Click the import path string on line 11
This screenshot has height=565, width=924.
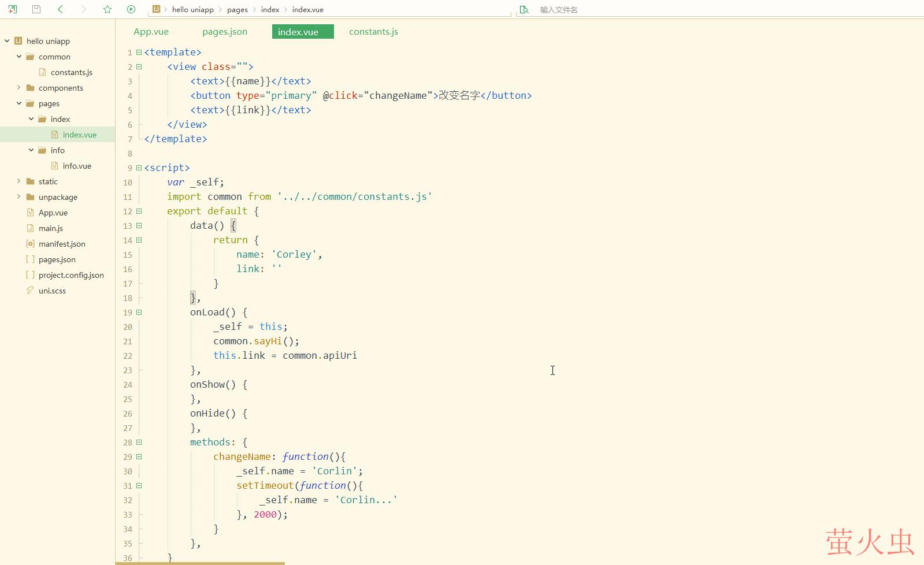point(355,196)
